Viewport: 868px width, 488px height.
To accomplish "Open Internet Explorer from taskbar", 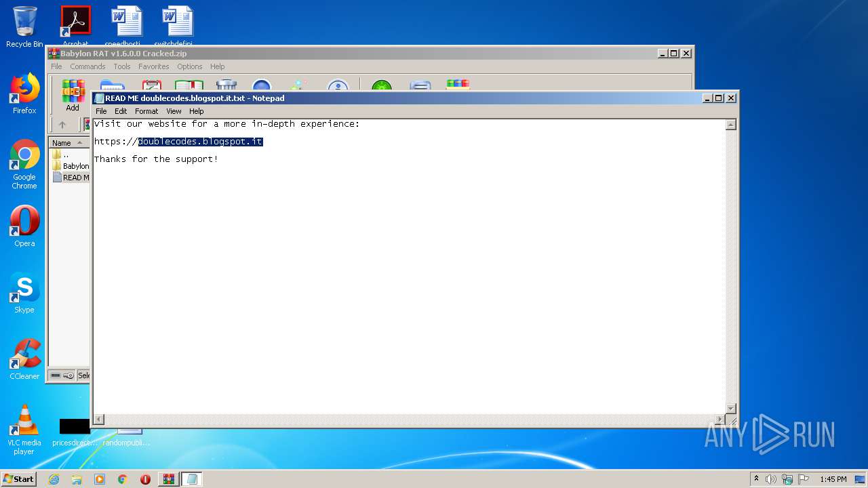I will click(54, 479).
